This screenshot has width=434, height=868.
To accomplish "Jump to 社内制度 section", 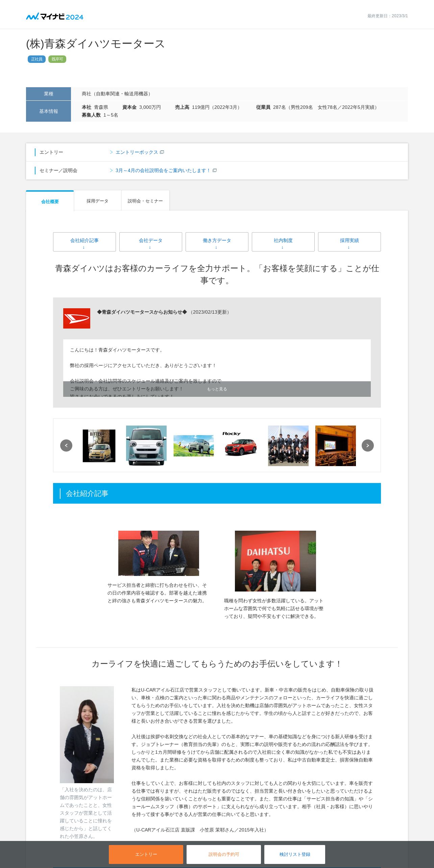I will pyautogui.click(x=283, y=242).
